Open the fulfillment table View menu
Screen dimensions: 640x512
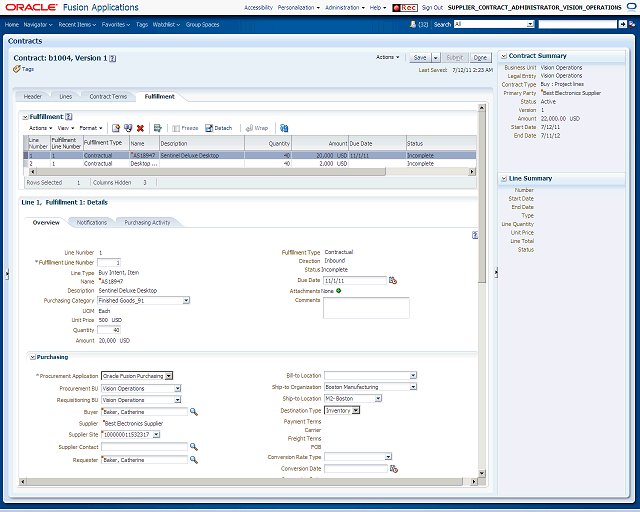tap(66, 128)
